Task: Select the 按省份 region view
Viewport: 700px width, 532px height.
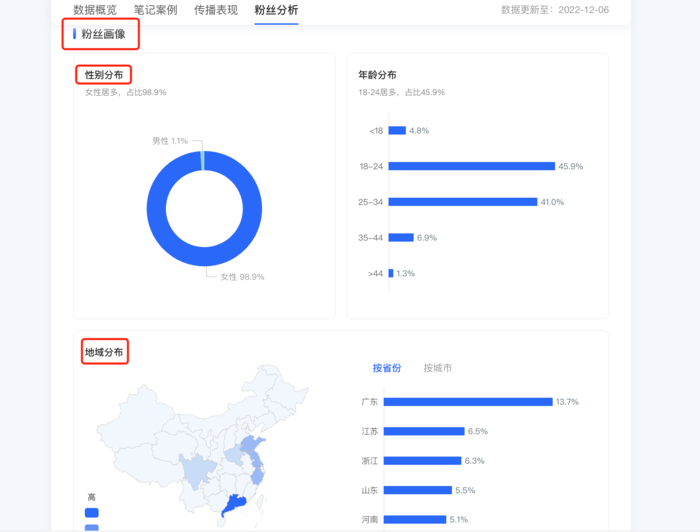Action: [386, 368]
